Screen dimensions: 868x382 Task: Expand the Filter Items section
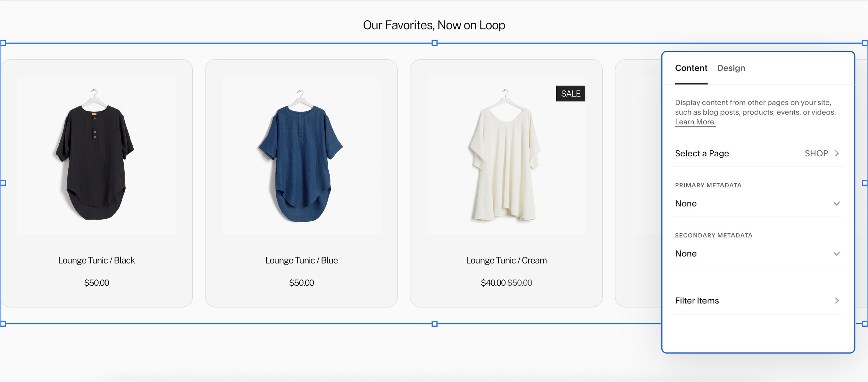[697, 300]
